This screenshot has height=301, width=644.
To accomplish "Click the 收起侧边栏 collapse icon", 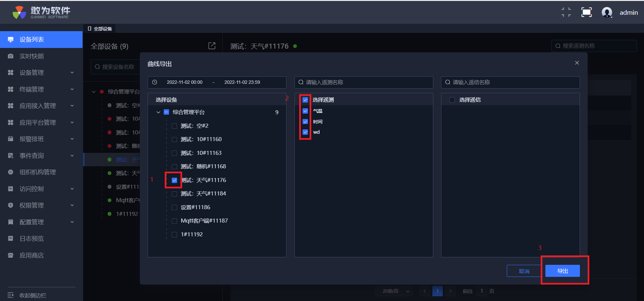I will click(x=11, y=295).
